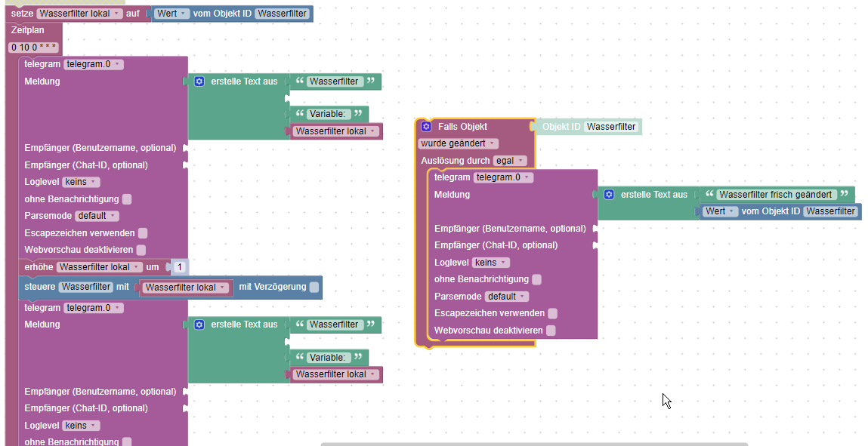Toggle 'Webvorschau deaktivieren' in first telegram block
868x446 pixels.
(x=141, y=250)
